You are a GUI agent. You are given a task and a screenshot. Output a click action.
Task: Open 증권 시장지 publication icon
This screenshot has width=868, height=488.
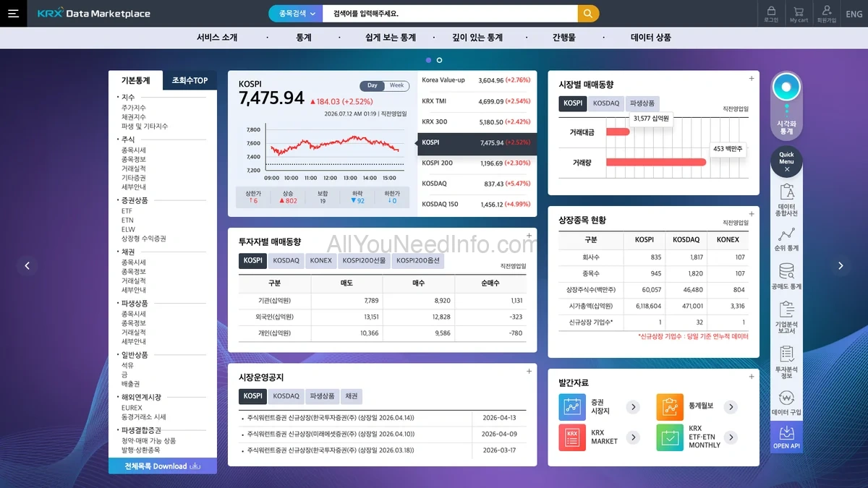coord(572,407)
